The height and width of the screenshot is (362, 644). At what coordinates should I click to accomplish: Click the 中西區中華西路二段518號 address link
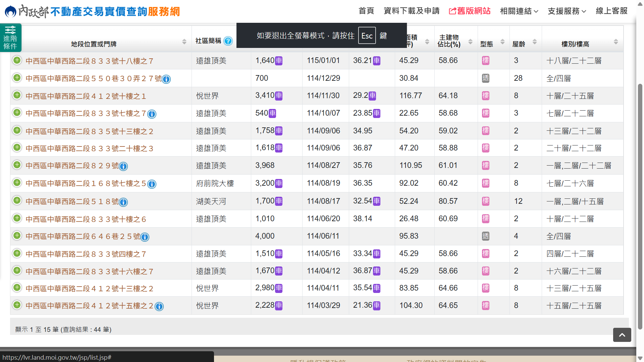(x=72, y=201)
